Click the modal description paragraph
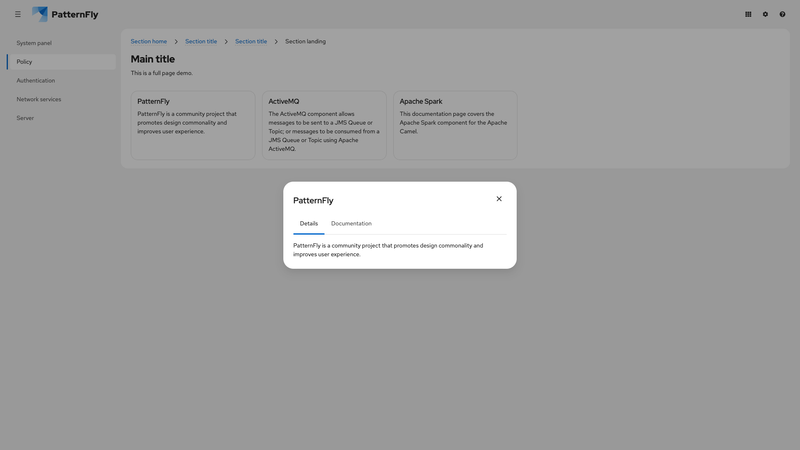Image resolution: width=800 pixels, height=450 pixels. pos(388,250)
